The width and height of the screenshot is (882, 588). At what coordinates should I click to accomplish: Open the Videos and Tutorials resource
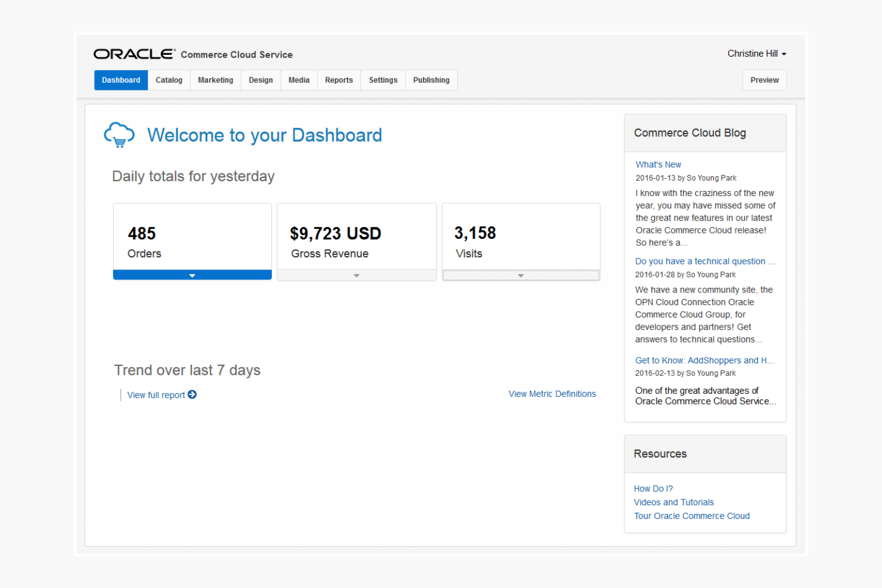(673, 502)
